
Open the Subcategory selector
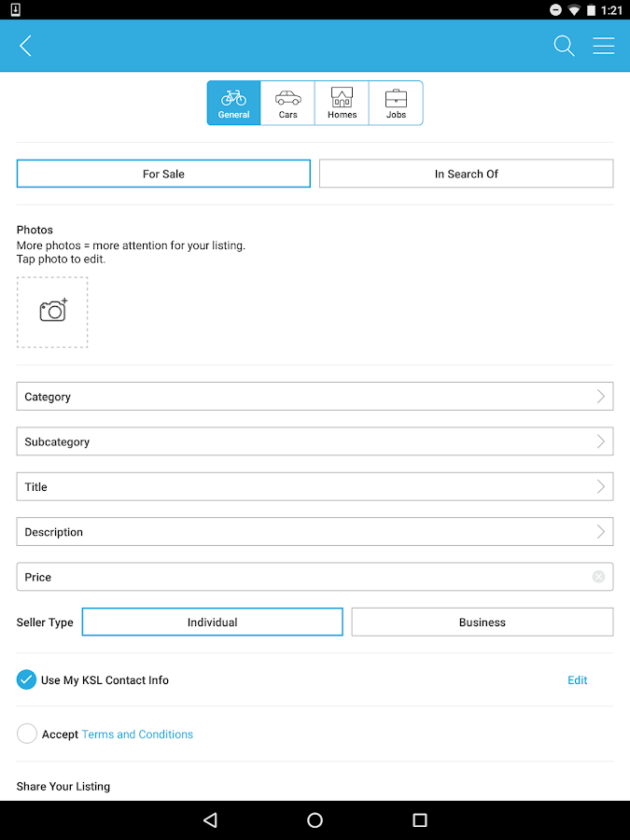tap(315, 441)
